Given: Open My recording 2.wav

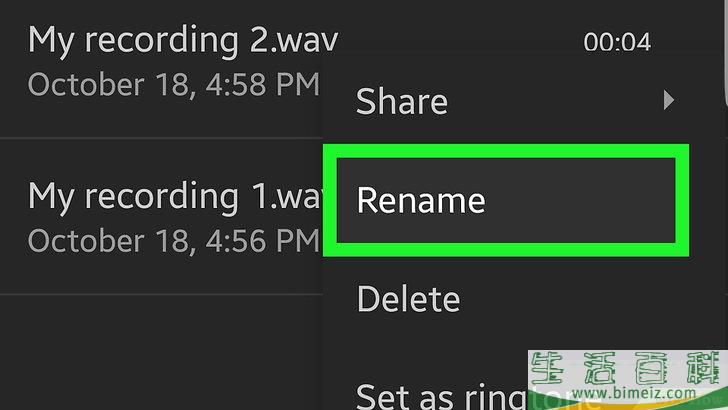Looking at the screenshot, I should (x=183, y=40).
